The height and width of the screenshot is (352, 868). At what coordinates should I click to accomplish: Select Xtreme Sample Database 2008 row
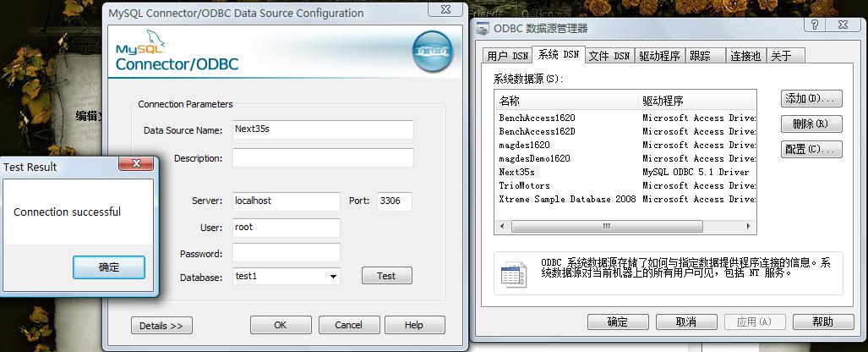[x=626, y=199]
